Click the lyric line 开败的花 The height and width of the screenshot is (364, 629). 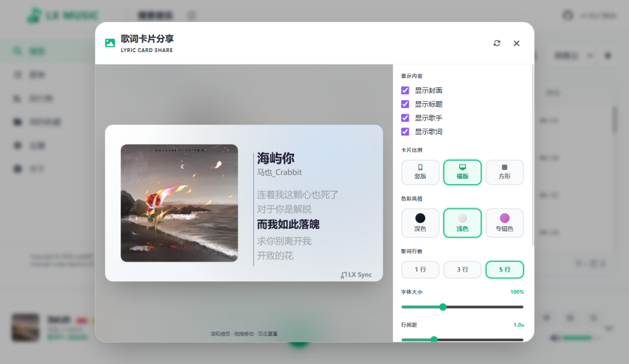tap(275, 256)
